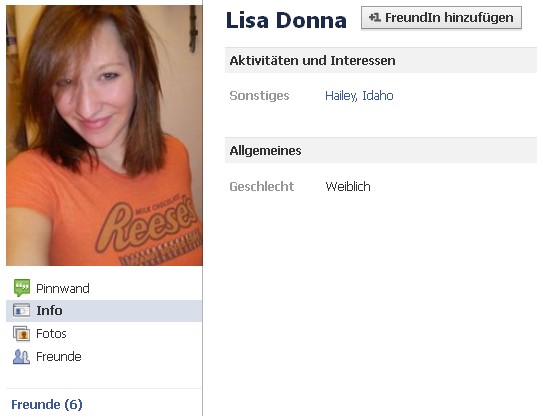Click the Lisa Donna profile name
537x416 pixels.
tap(286, 20)
